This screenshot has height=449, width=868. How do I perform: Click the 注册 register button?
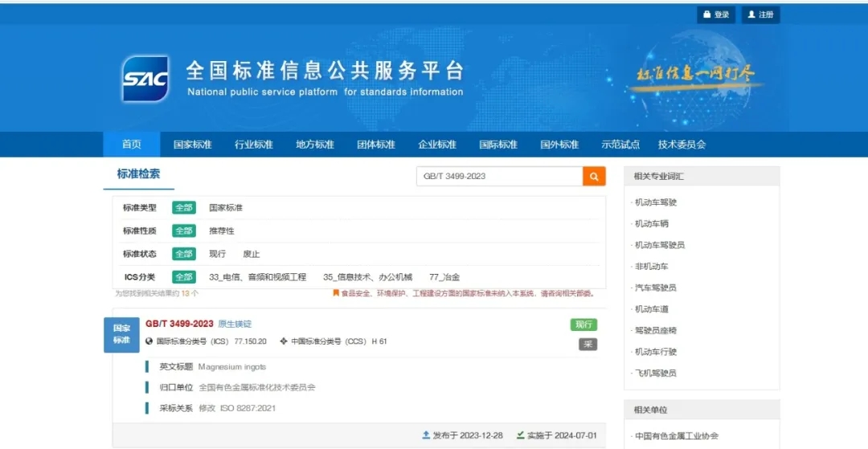click(760, 14)
